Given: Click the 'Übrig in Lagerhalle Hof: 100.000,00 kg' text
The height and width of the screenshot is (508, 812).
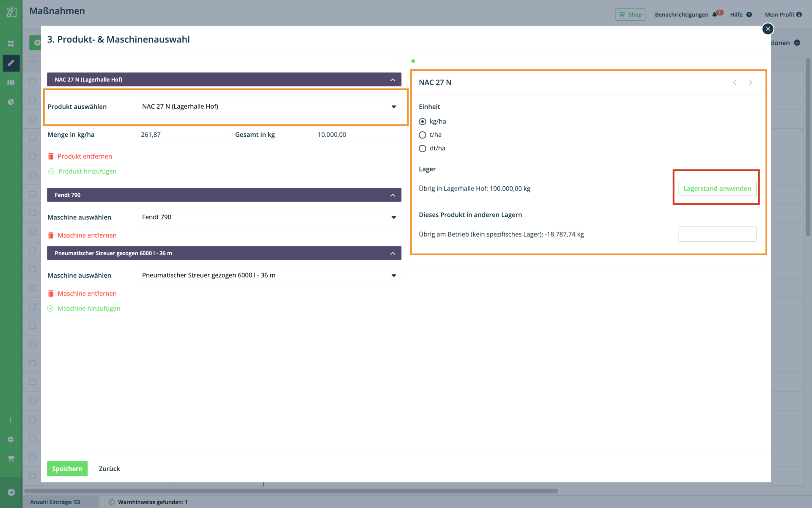Looking at the screenshot, I should 475,188.
